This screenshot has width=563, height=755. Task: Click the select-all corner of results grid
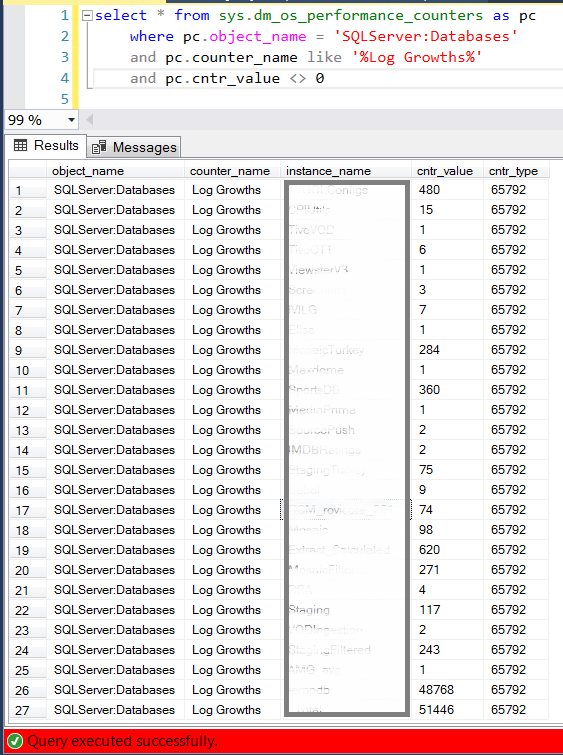point(27,171)
